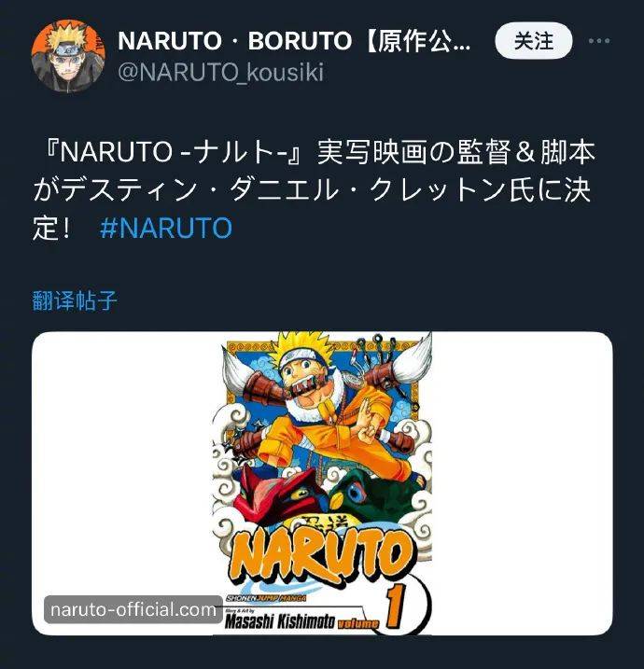644x669 pixels.
Task: Click the Masashi Kishimoto author text
Action: (x=280, y=621)
